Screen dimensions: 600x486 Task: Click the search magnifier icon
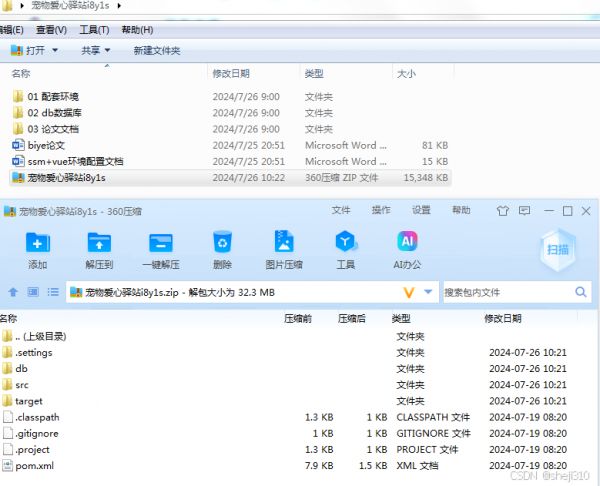581,292
